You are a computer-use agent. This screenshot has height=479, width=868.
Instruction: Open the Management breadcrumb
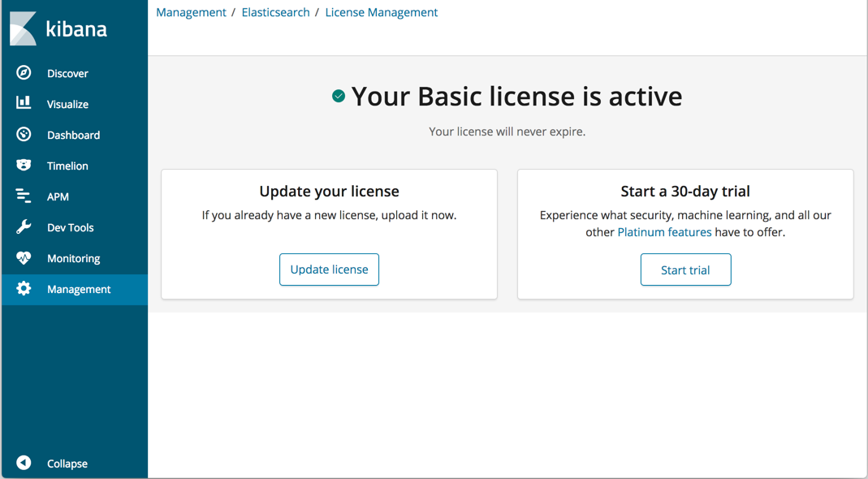tap(191, 12)
